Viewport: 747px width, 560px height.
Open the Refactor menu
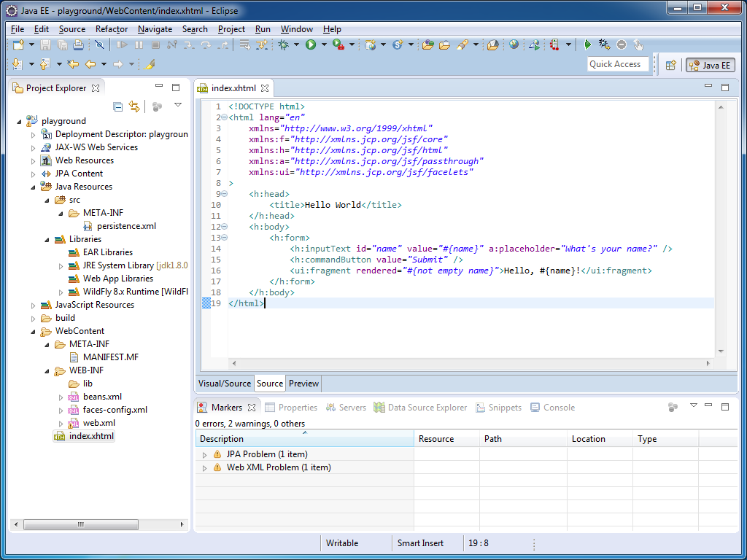112,29
